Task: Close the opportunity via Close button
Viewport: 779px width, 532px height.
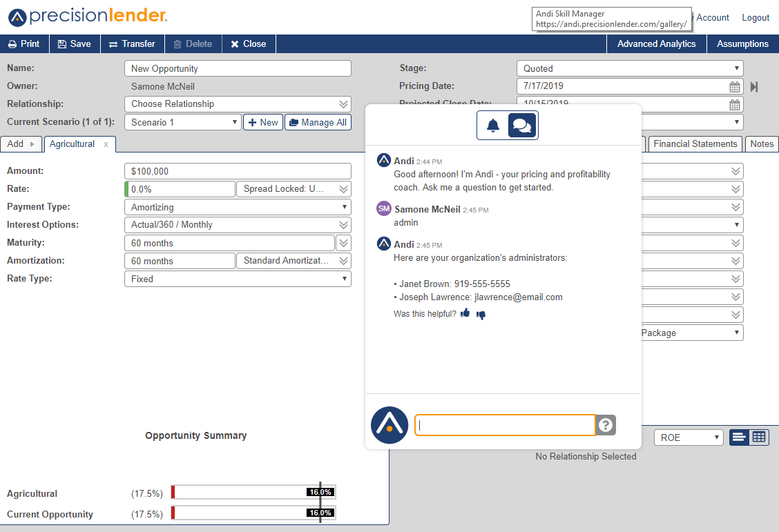Action: coord(249,43)
